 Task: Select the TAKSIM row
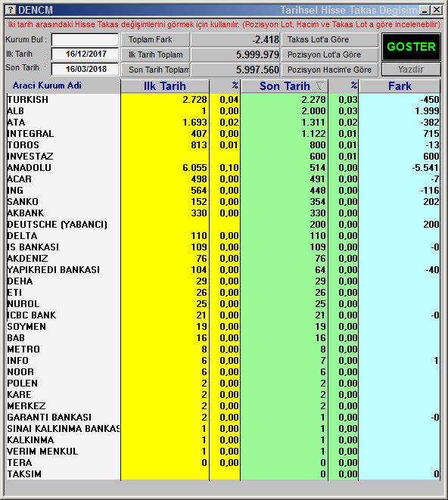tap(223, 474)
